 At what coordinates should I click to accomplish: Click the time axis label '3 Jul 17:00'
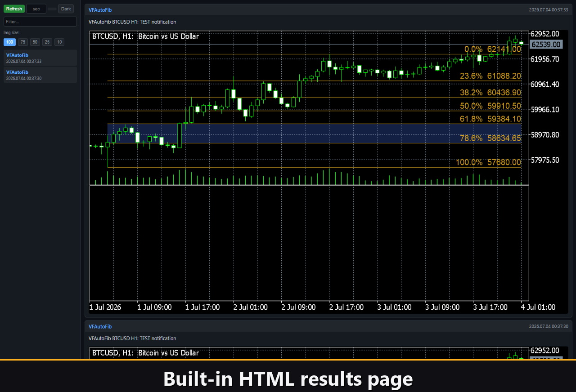(x=490, y=307)
